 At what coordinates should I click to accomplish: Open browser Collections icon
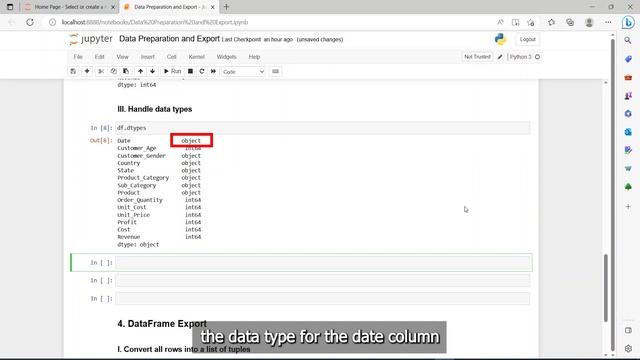570,22
